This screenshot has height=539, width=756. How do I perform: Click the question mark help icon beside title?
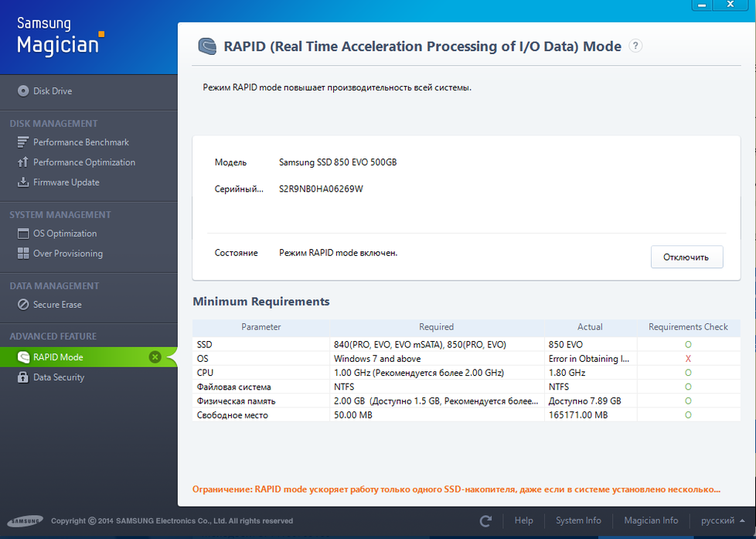pyautogui.click(x=635, y=46)
